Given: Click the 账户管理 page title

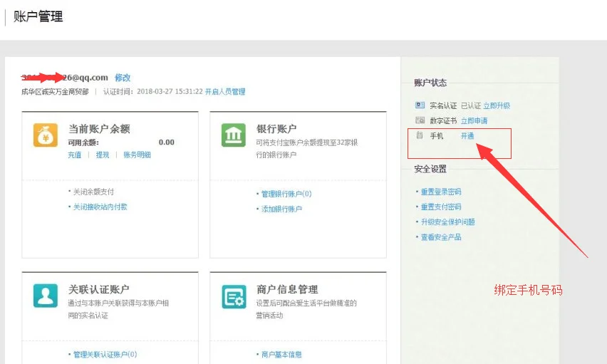Looking at the screenshot, I should [x=38, y=16].
